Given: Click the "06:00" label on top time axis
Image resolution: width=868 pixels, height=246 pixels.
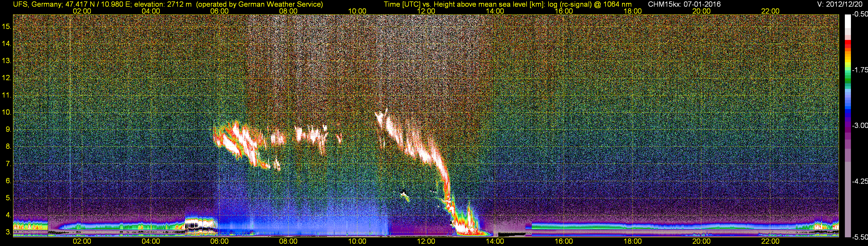Looking at the screenshot, I should point(219,11).
